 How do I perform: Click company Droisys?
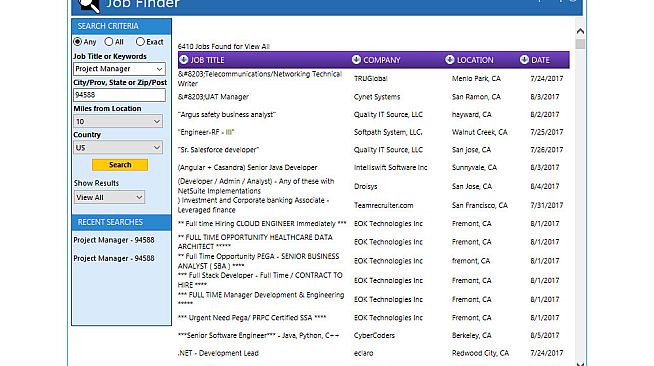click(x=365, y=186)
